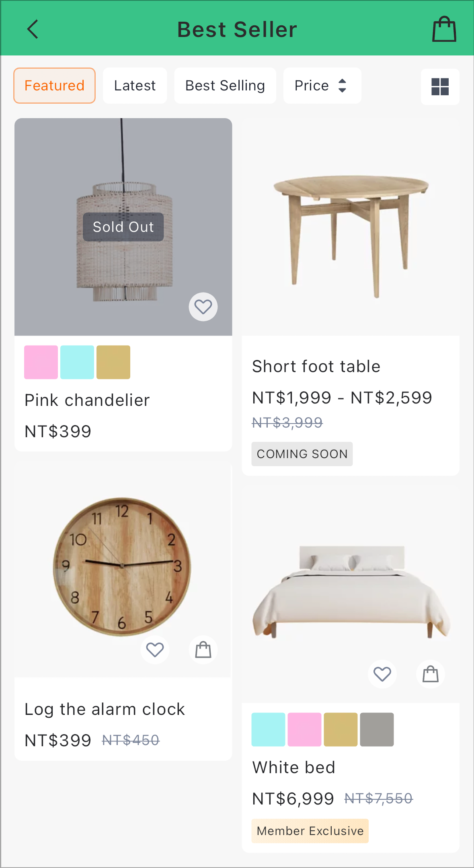The width and height of the screenshot is (474, 868).
Task: Favorite the White bed heart icon
Action: (382, 674)
